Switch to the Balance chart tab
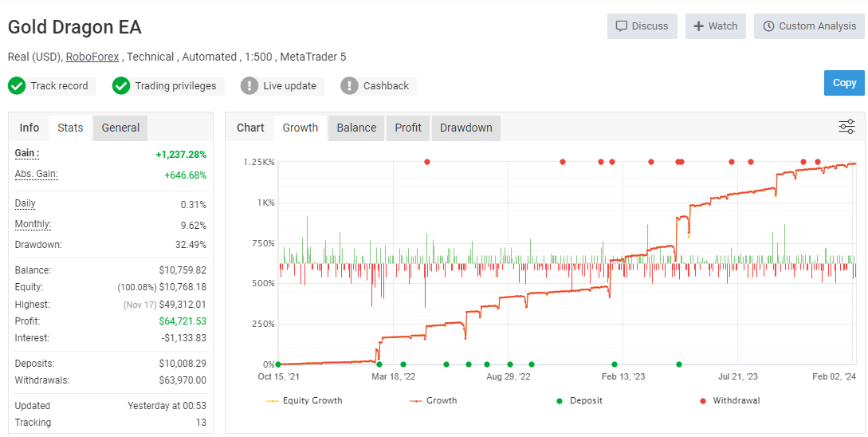Screen dimensions: 868x437 356,128
